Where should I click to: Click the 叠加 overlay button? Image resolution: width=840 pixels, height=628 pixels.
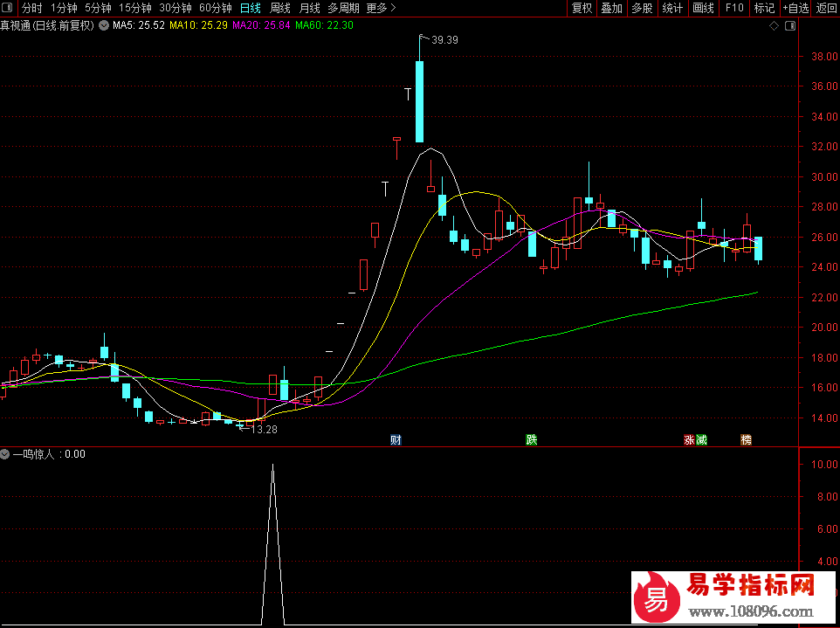tap(611, 9)
